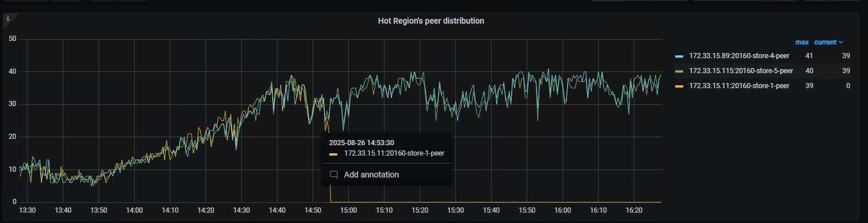Click the 14:30 time axis label
This screenshot has width=868, height=223.
click(x=241, y=211)
